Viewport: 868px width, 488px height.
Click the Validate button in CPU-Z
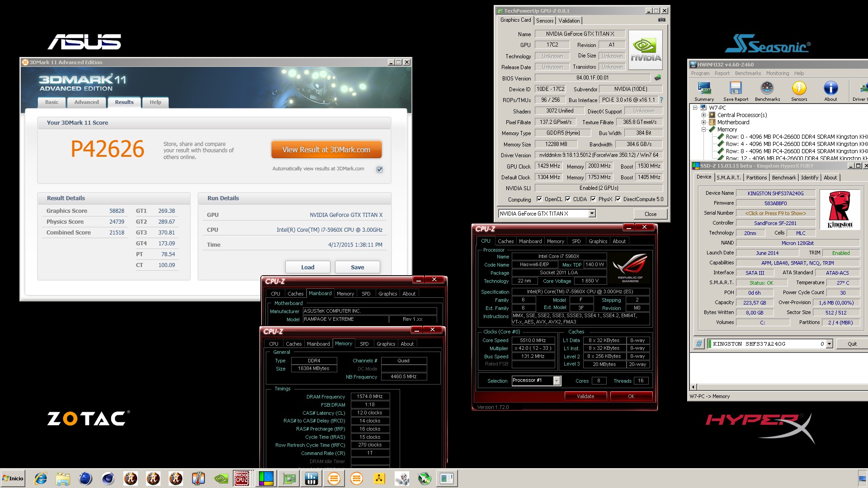click(585, 396)
